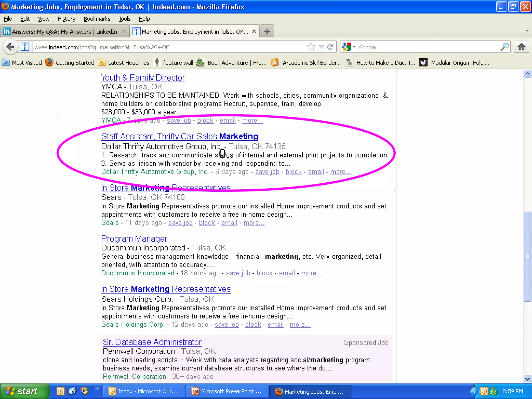
Task: Click scrollbar down arrow
Action: [x=527, y=379]
